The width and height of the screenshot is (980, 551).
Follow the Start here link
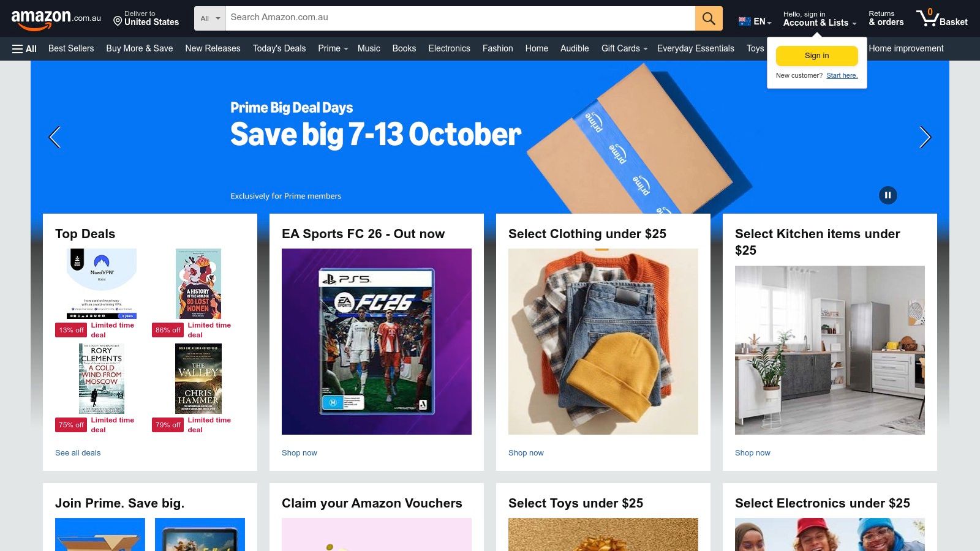[x=842, y=76]
